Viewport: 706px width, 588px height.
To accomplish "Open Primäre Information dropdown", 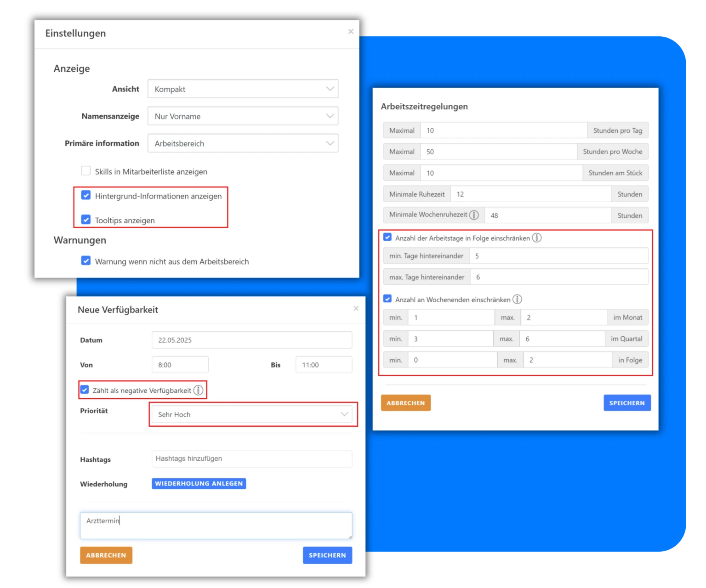I will pos(243,143).
